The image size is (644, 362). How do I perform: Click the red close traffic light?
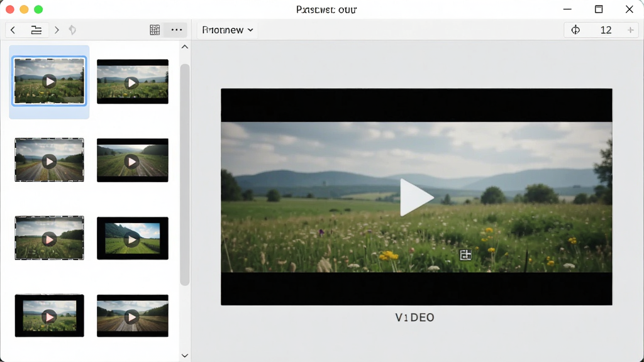(x=10, y=9)
